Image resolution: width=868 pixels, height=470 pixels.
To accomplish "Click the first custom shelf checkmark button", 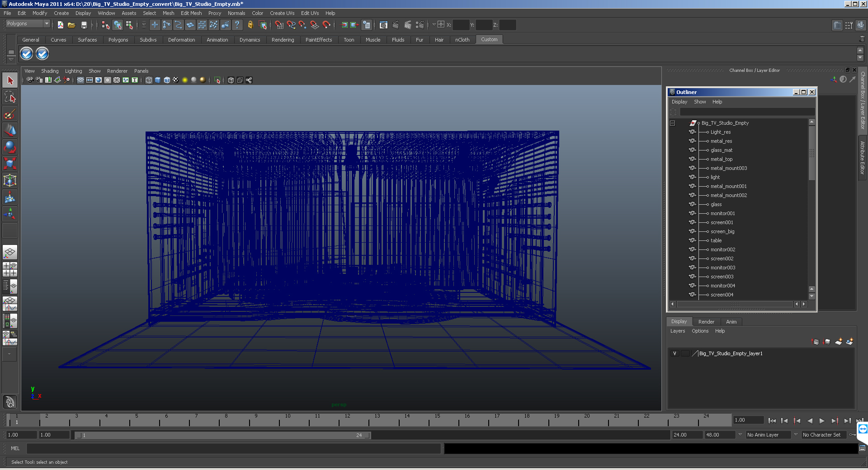I will 27,54.
